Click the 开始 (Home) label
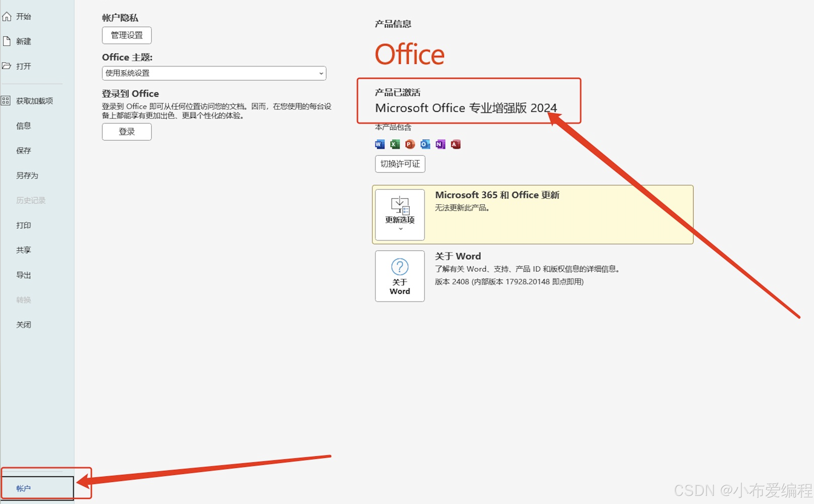Image resolution: width=814 pixels, height=504 pixels. 24,16
